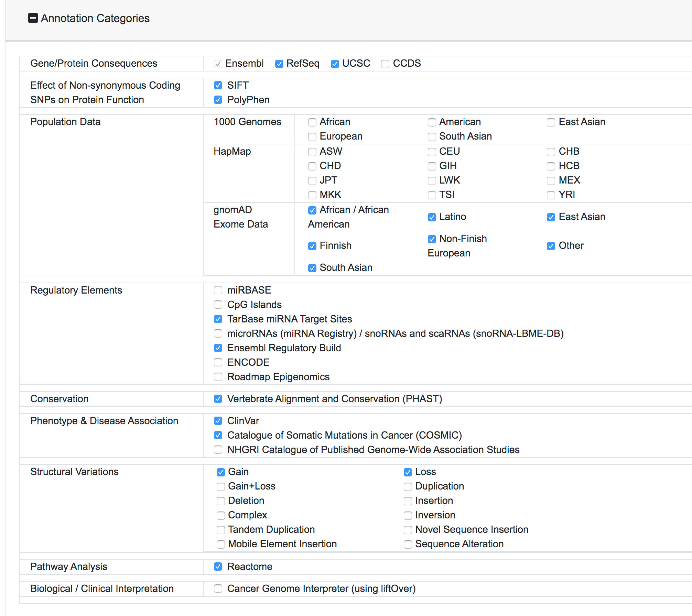Enable Novel Sequence Insertion checkbox
This screenshot has width=692, height=616.
[408, 530]
